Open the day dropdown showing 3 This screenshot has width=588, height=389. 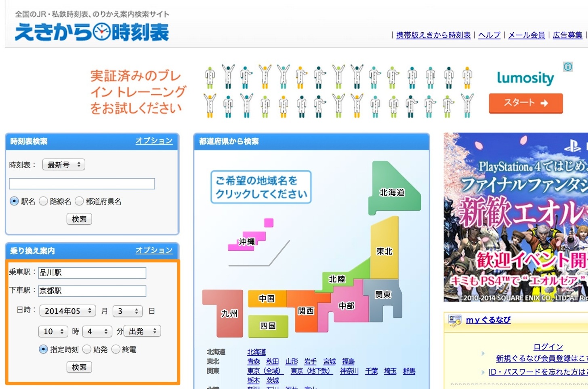point(128,311)
